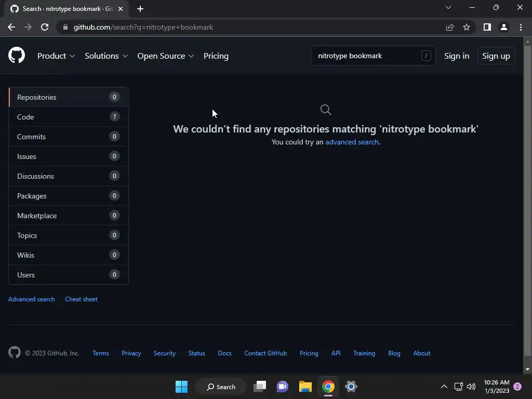Click the browser address bar URL

point(143,27)
